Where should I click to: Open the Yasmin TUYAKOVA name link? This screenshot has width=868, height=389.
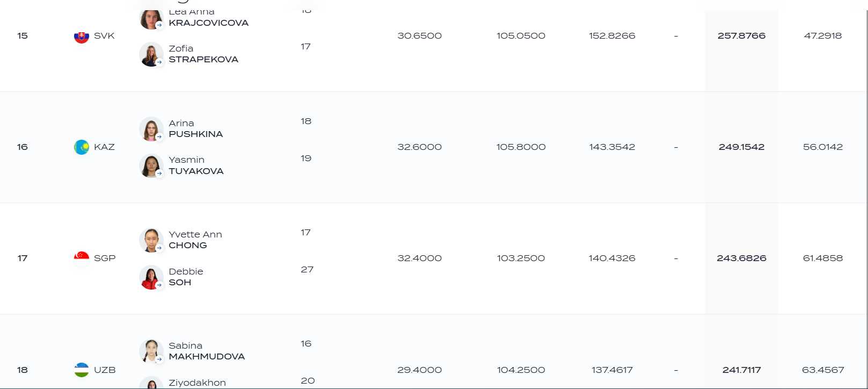[x=196, y=165]
